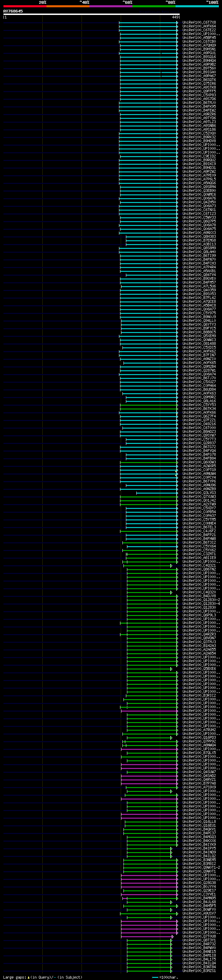Select the UniRef100_C6TNX1 label
Image resolution: width=222 pixels, height=980 pixels.
(x=199, y=210)
